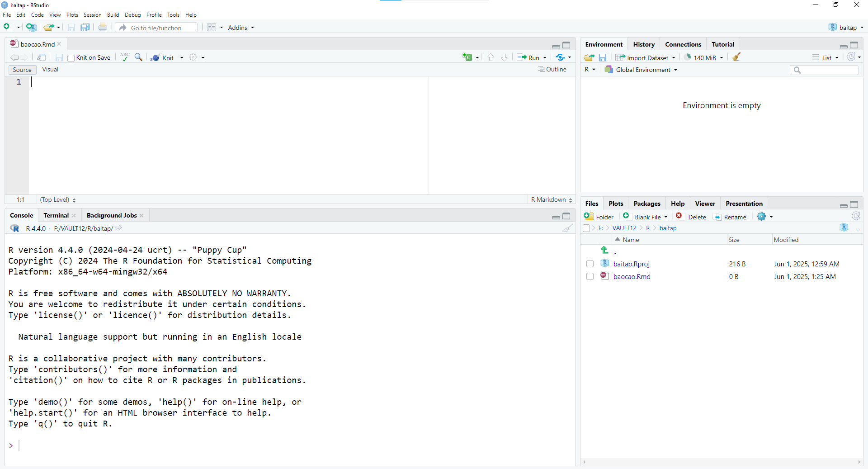The width and height of the screenshot is (868, 469).
Task: Save workspace icon in Environment pane
Action: (603, 57)
